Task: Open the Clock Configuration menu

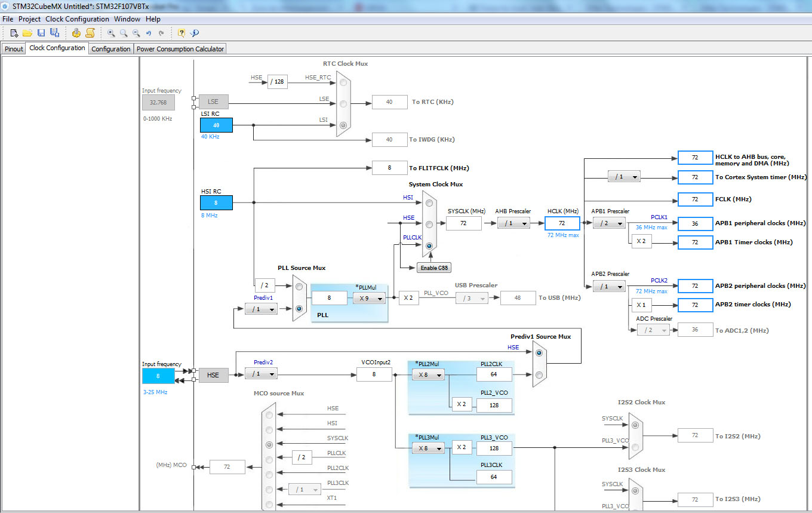Action: [x=77, y=19]
